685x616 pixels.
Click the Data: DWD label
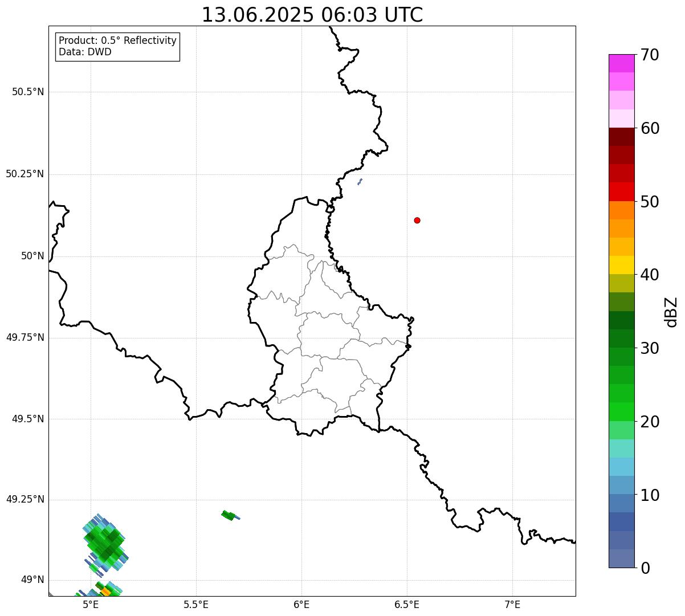click(x=85, y=52)
